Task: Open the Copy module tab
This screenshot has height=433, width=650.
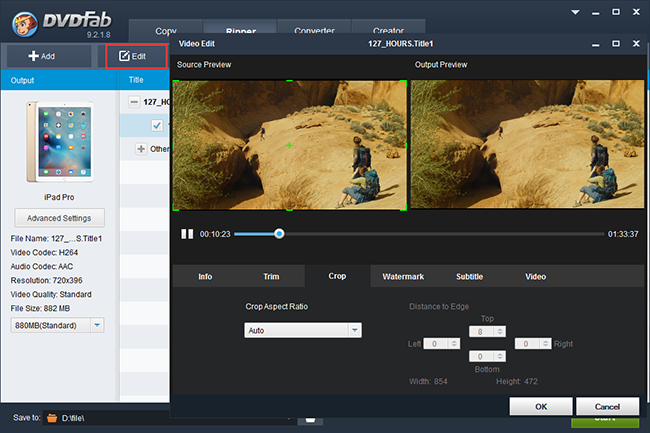Action: click(166, 30)
